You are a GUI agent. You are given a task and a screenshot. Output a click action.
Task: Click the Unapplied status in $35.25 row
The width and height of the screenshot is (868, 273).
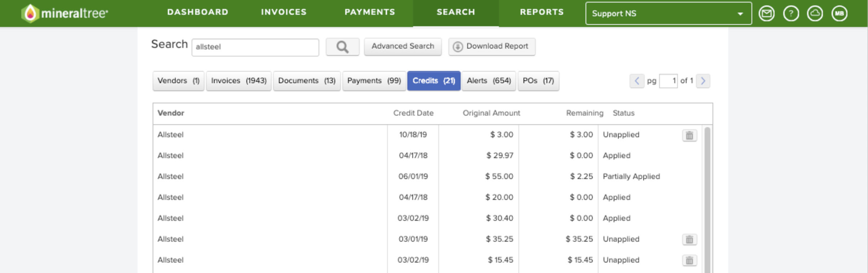(621, 239)
